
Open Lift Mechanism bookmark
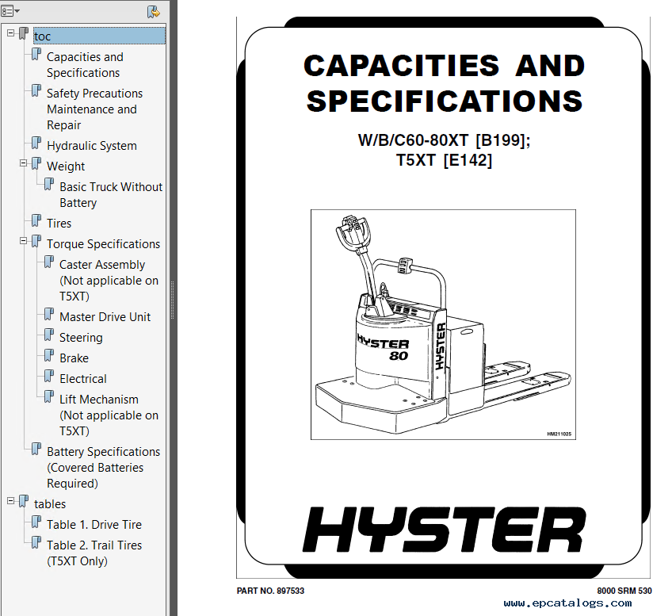click(x=109, y=415)
